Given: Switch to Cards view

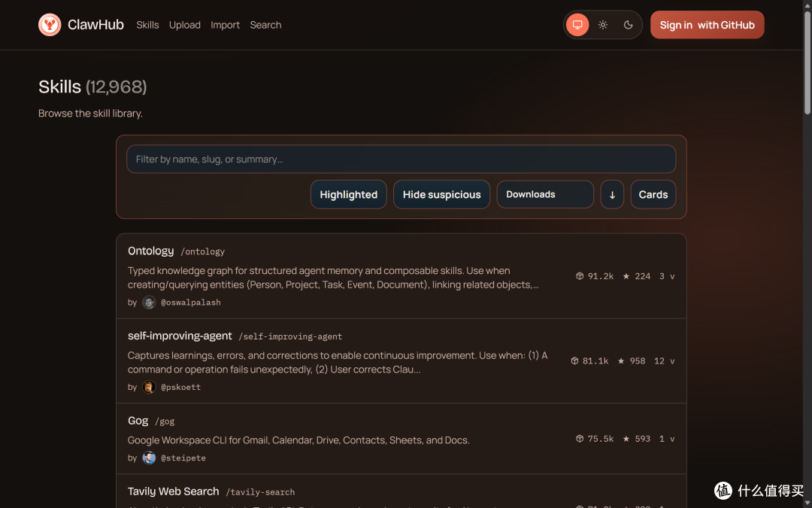Looking at the screenshot, I should click(x=653, y=194).
